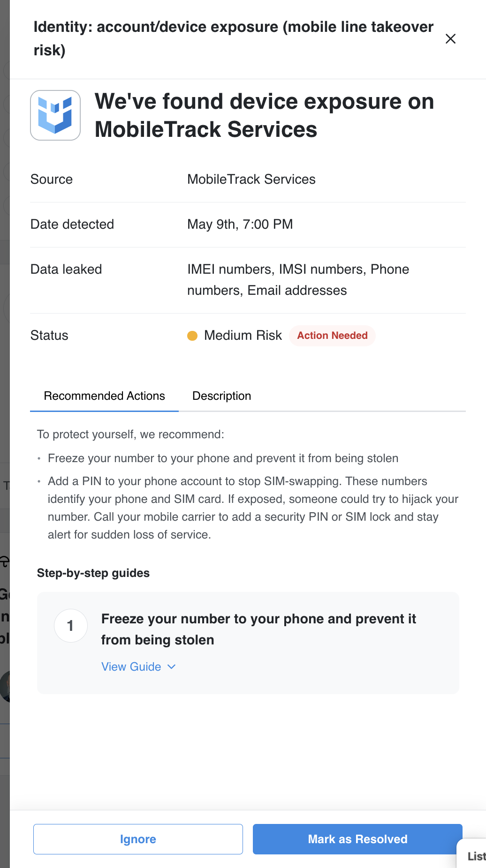Click Mark as Resolved
The image size is (486, 868).
[x=357, y=839]
